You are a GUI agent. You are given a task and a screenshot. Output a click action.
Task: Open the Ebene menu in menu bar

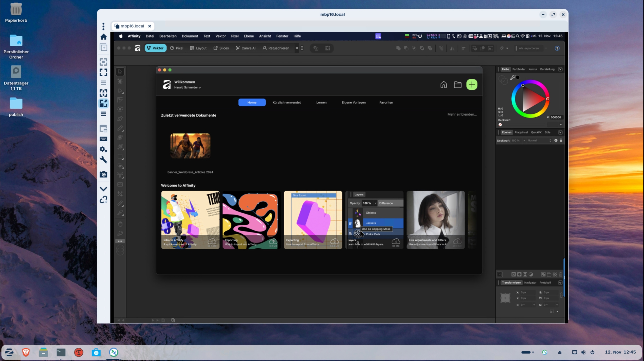point(249,36)
